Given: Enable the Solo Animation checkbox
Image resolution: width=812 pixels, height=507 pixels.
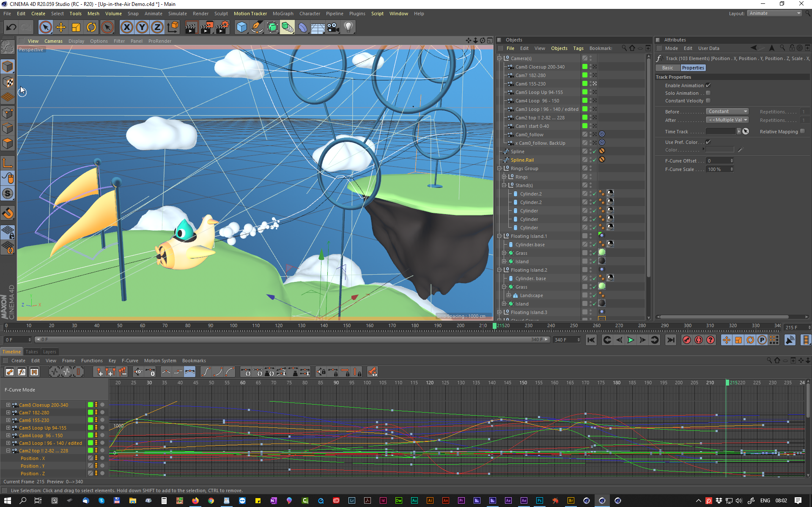Looking at the screenshot, I should (708, 93).
